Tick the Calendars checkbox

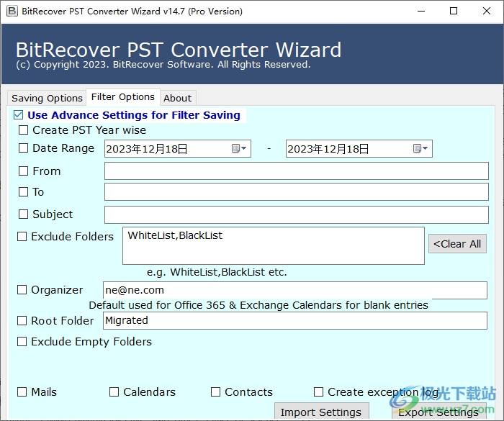(114, 392)
